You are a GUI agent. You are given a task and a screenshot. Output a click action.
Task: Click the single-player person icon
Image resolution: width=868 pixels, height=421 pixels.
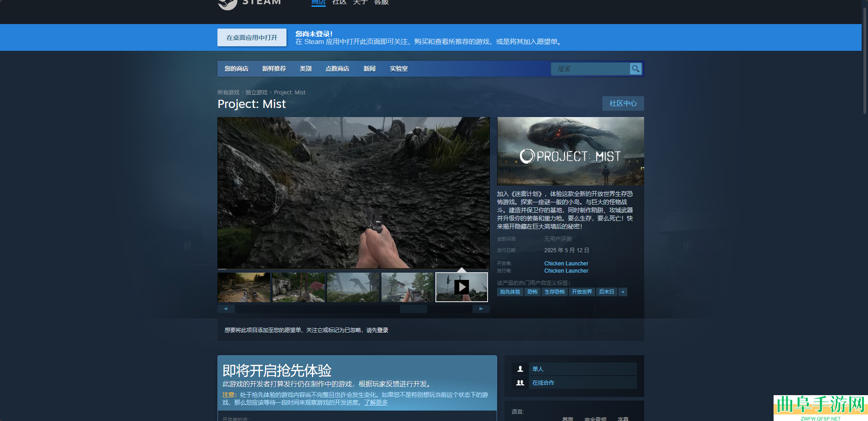(520, 369)
